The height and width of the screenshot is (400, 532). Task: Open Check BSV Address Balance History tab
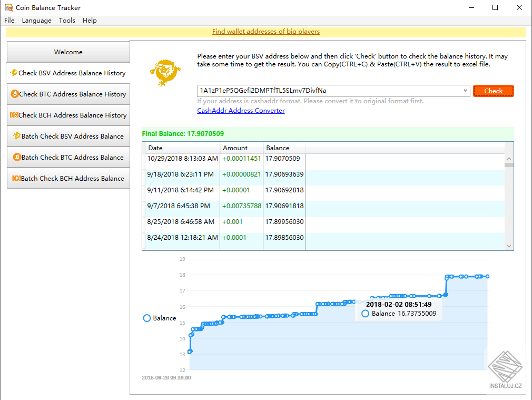(x=68, y=73)
